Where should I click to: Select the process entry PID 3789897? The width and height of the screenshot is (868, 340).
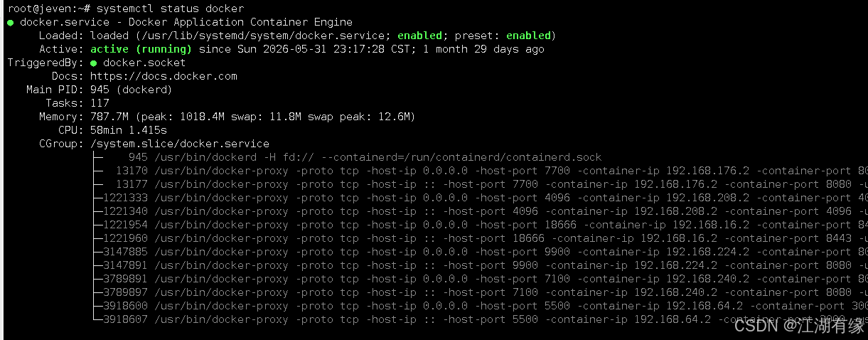coord(480,292)
